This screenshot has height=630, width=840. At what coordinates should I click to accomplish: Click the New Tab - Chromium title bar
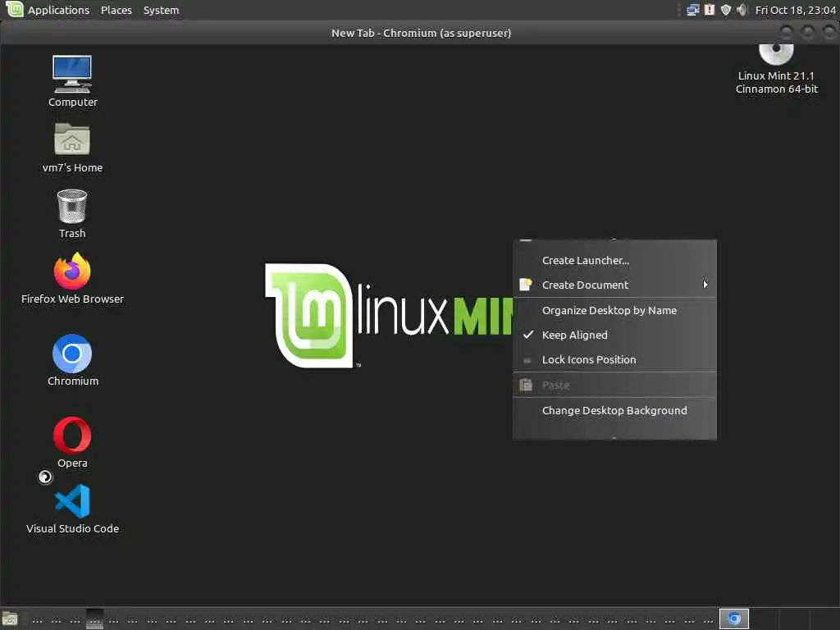[421, 33]
